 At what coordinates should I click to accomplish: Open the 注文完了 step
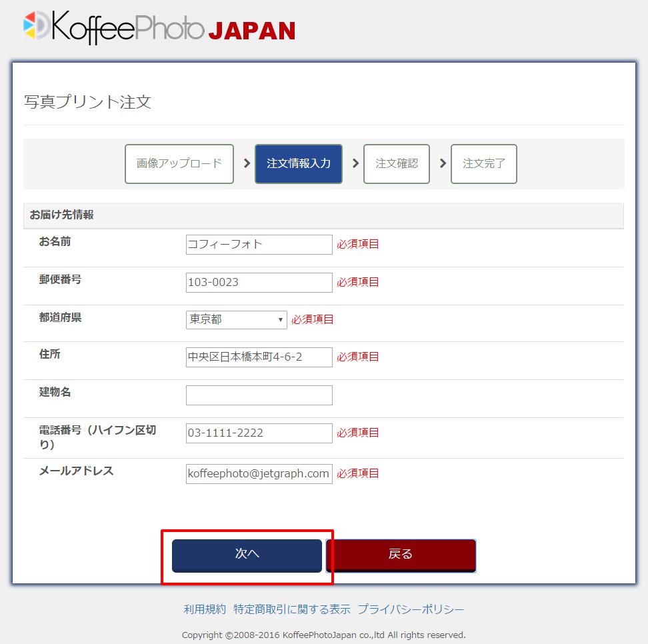point(484,164)
